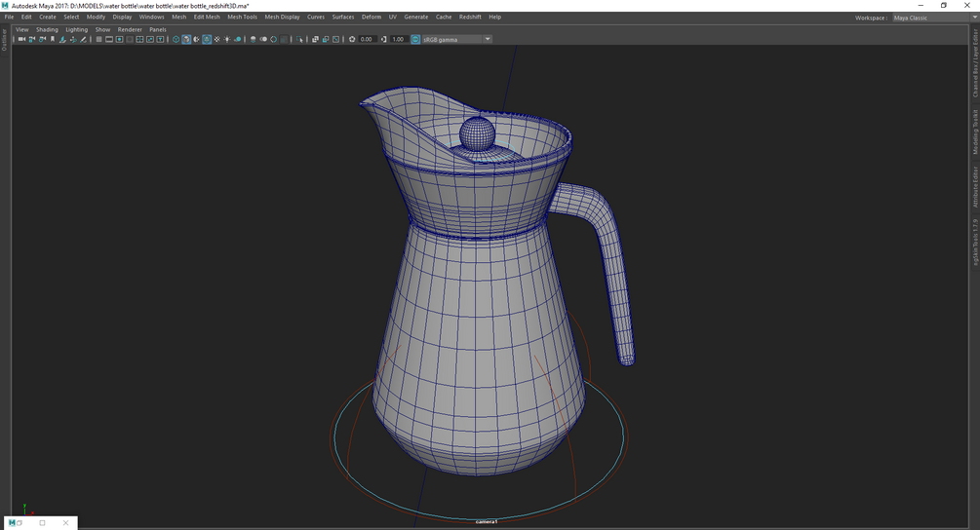Click the exposure value field 0.00

click(367, 39)
